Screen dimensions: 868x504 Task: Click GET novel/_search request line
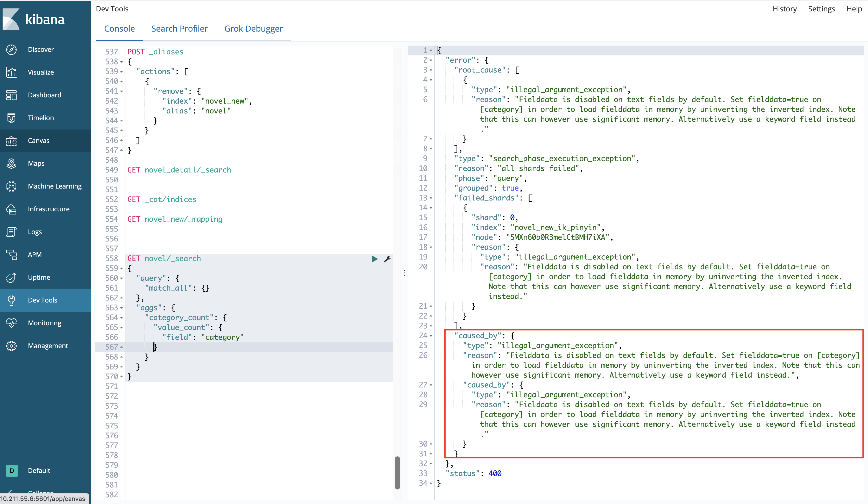coord(164,258)
